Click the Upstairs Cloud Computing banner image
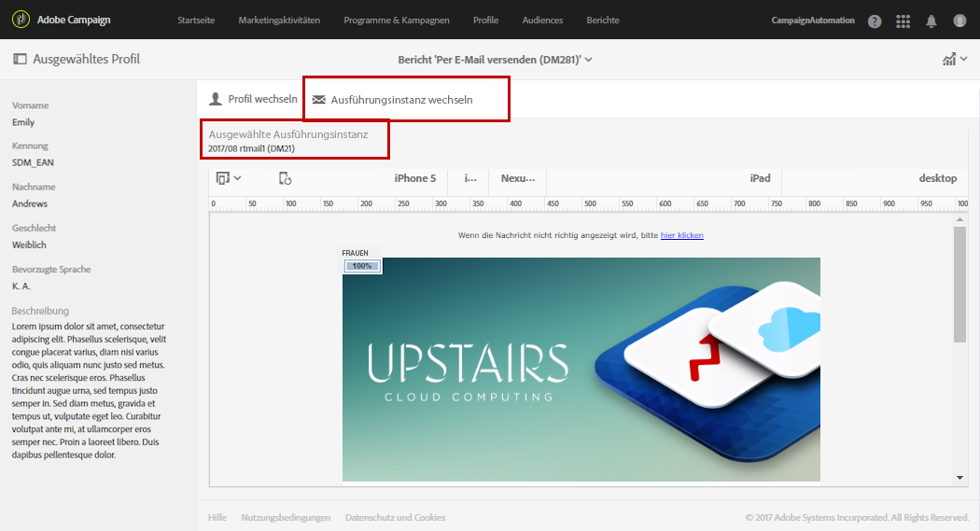Viewport: 980px width, 531px height. pyautogui.click(x=581, y=370)
